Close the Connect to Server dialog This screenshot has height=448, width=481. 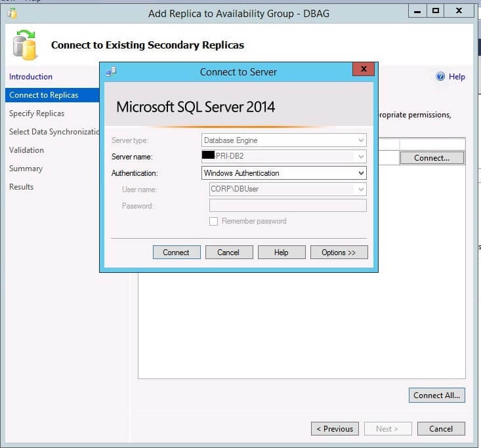point(363,70)
